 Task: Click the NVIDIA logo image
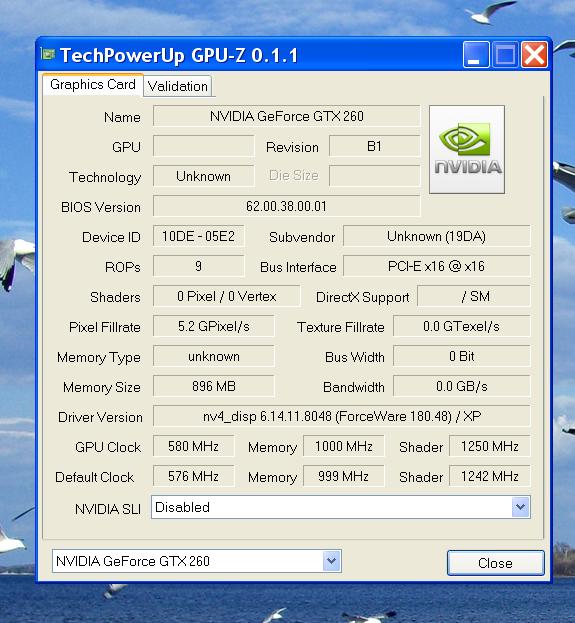[467, 149]
